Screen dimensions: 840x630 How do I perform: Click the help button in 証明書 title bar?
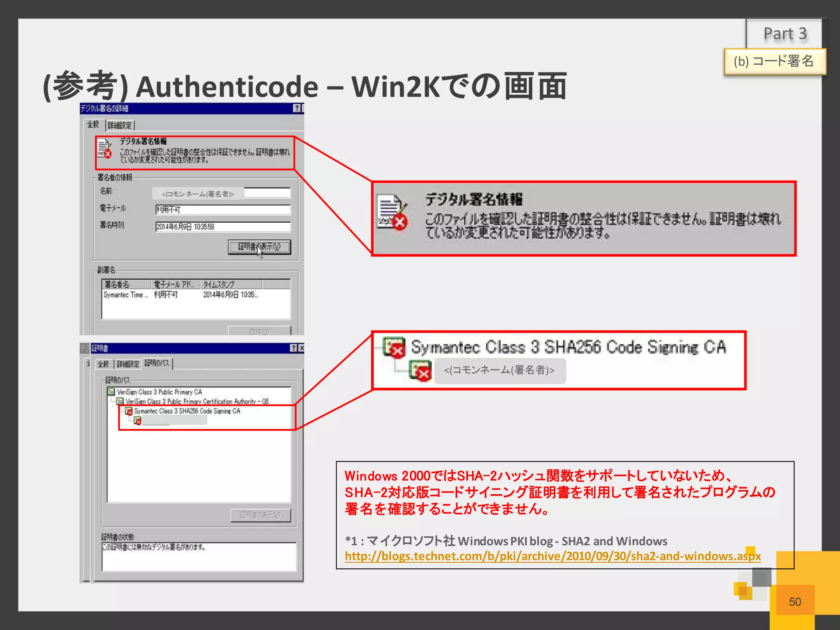[x=294, y=348]
